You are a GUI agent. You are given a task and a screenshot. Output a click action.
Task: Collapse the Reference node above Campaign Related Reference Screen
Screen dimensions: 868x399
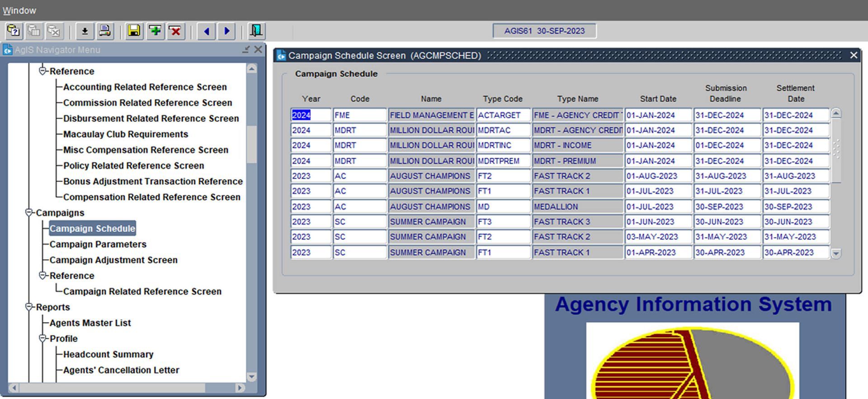pyautogui.click(x=42, y=275)
